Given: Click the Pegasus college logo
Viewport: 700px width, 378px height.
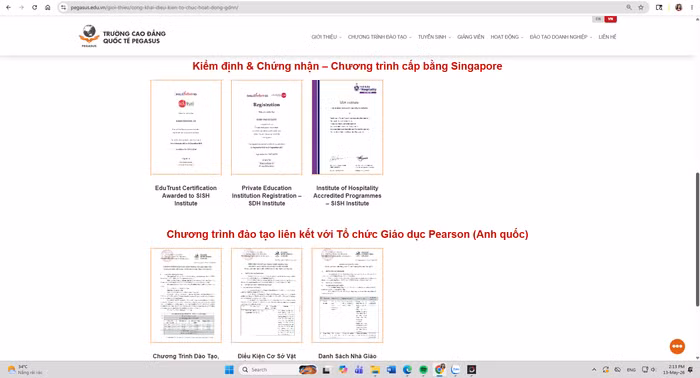Looking at the screenshot, I should pyautogui.click(x=122, y=36).
